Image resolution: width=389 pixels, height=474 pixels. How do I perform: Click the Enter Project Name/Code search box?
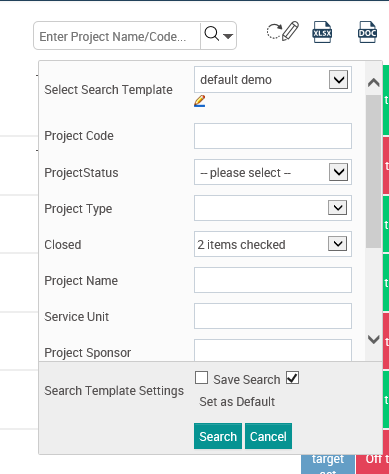117,36
